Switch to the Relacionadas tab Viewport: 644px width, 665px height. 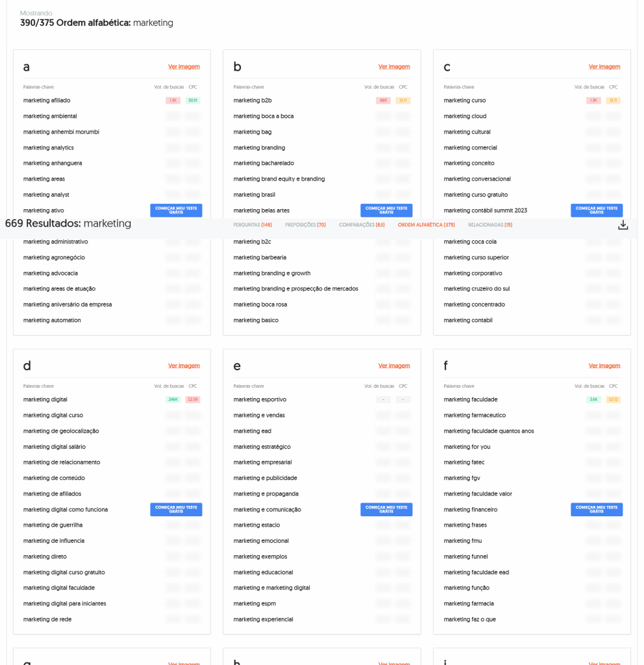click(x=490, y=225)
